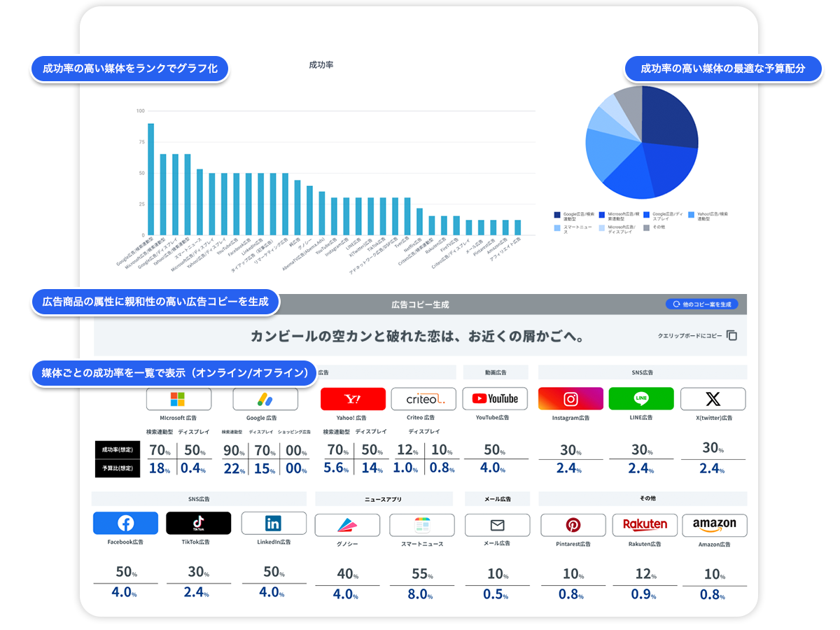
Task: Click the Instagram logo icon
Action: (570, 399)
